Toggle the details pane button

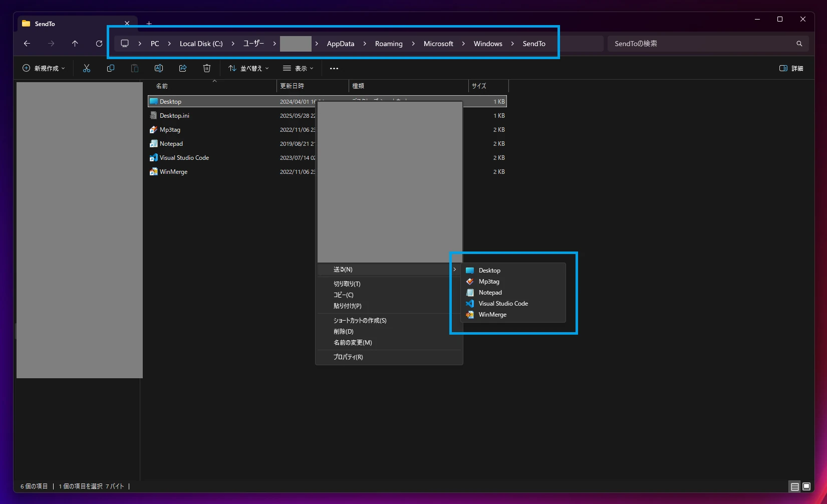click(791, 68)
